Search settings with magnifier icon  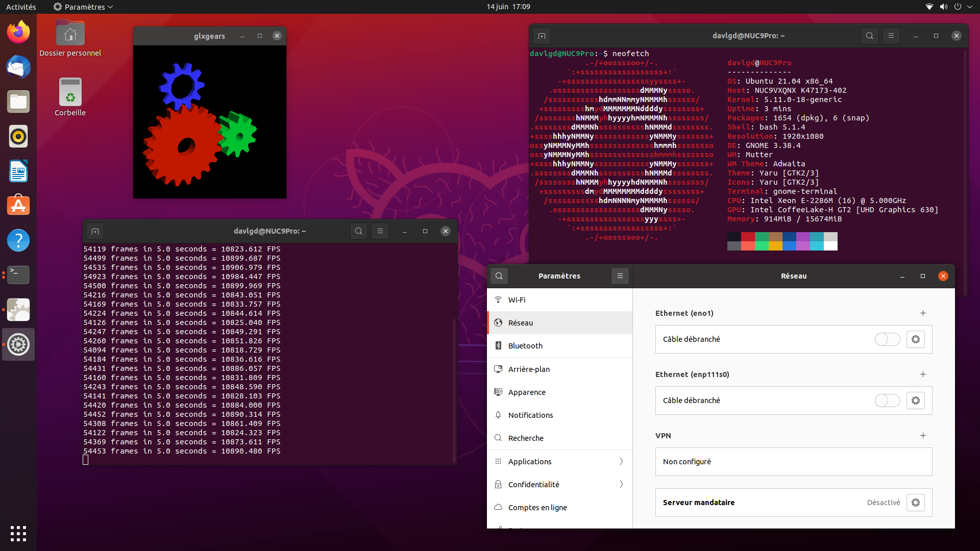point(499,276)
